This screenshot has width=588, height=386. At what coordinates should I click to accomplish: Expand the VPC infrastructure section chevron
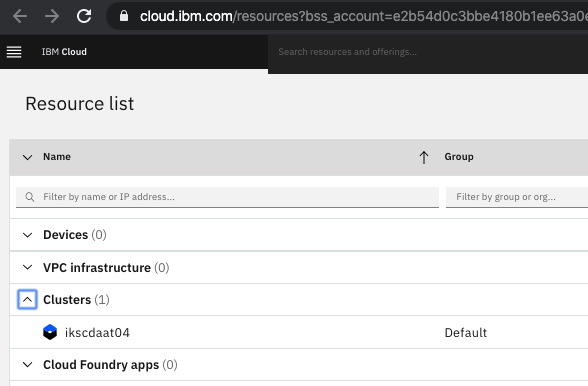point(27,267)
